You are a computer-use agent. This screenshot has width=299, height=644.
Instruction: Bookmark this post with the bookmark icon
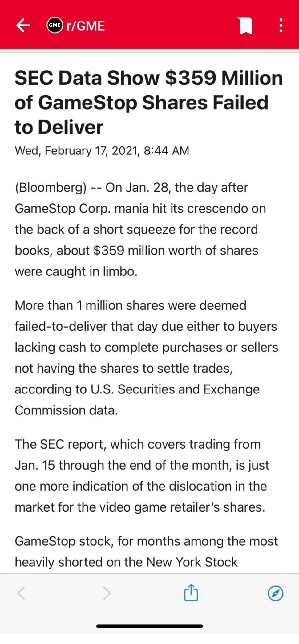pos(245,26)
